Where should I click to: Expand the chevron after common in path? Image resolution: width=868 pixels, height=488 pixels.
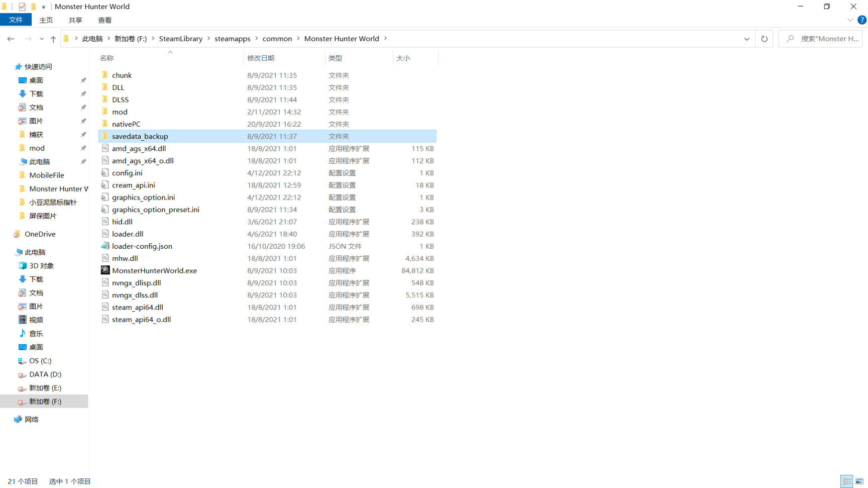(298, 39)
